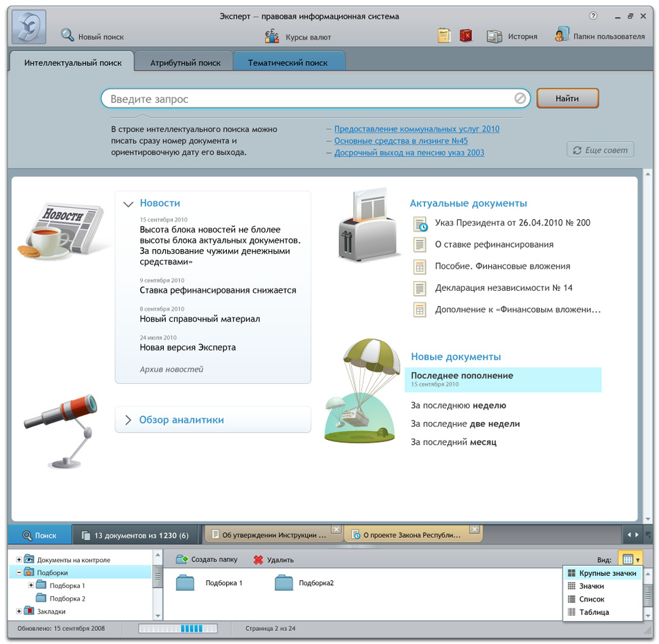Click the red book icon in toolbar
The width and height of the screenshot is (659, 644).
[465, 35]
